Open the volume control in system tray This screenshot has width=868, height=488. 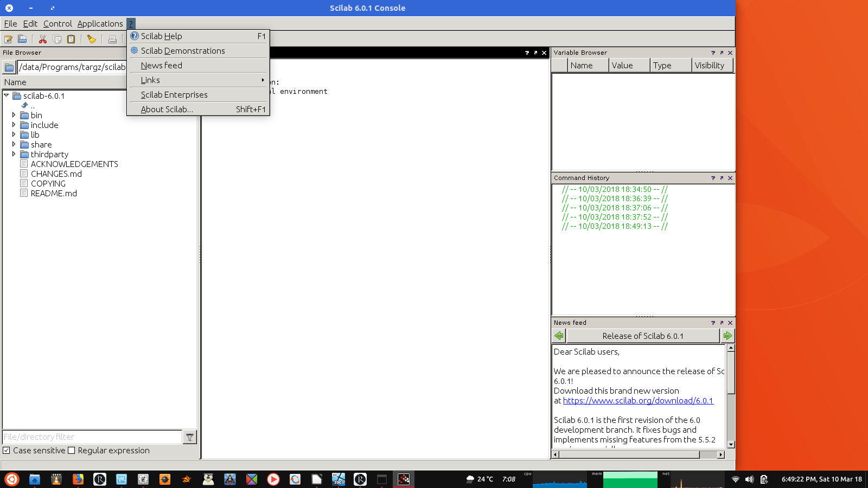749,479
